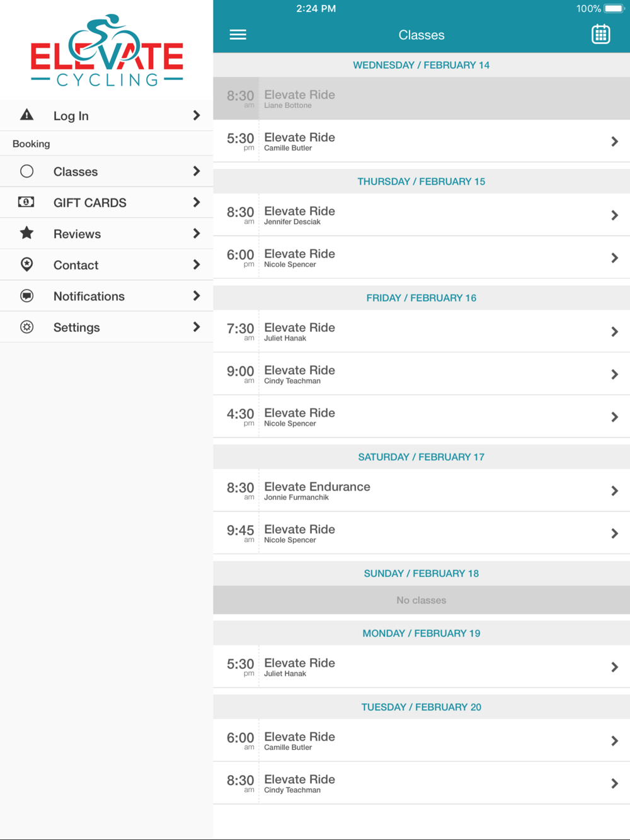Open Thursday 6:00 pm Nicole Spencer ride
630x840 pixels.
tap(421, 258)
